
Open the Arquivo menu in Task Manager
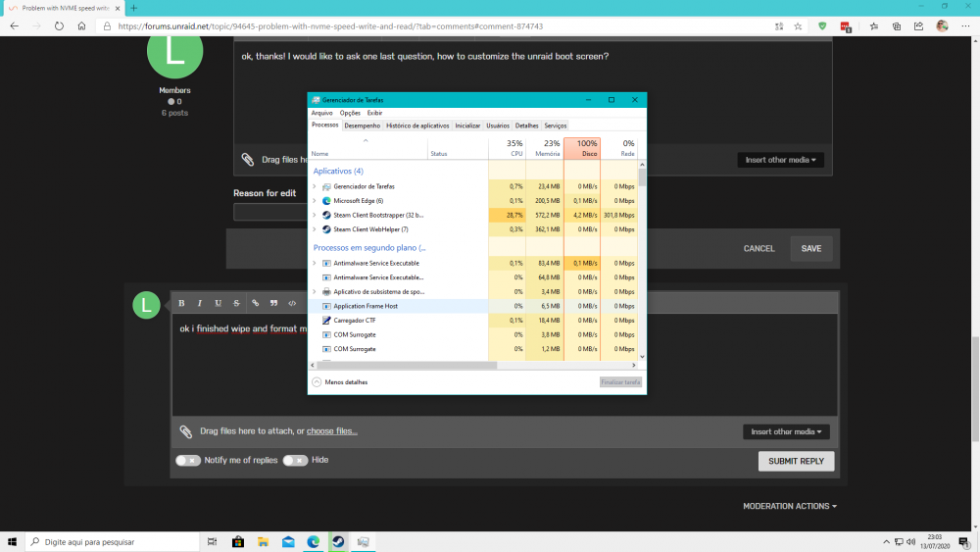(x=321, y=113)
